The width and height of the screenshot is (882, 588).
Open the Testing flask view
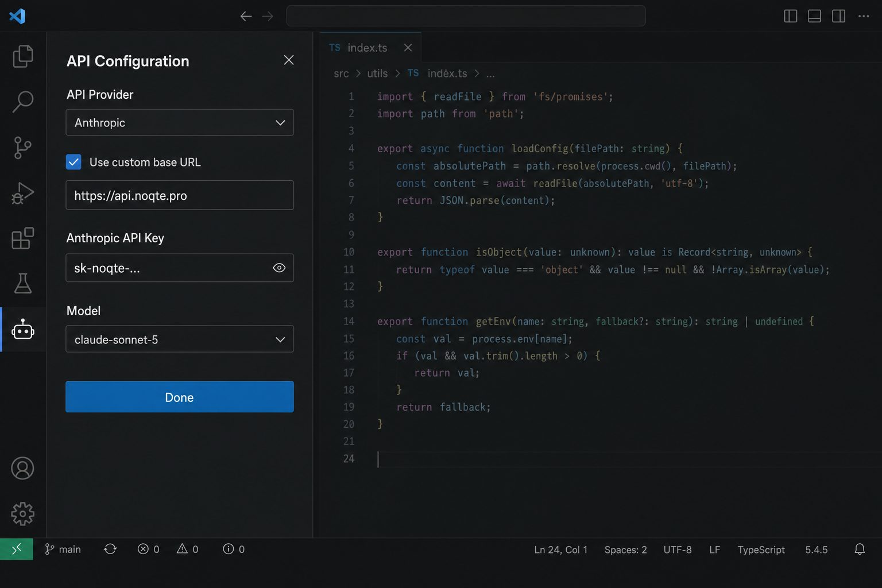[x=23, y=283]
